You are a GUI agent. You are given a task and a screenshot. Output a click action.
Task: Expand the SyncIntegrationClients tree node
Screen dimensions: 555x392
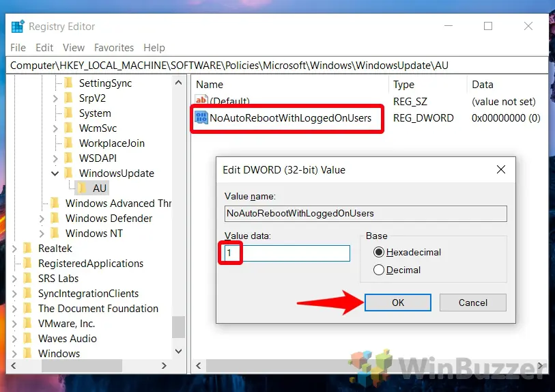tap(14, 294)
